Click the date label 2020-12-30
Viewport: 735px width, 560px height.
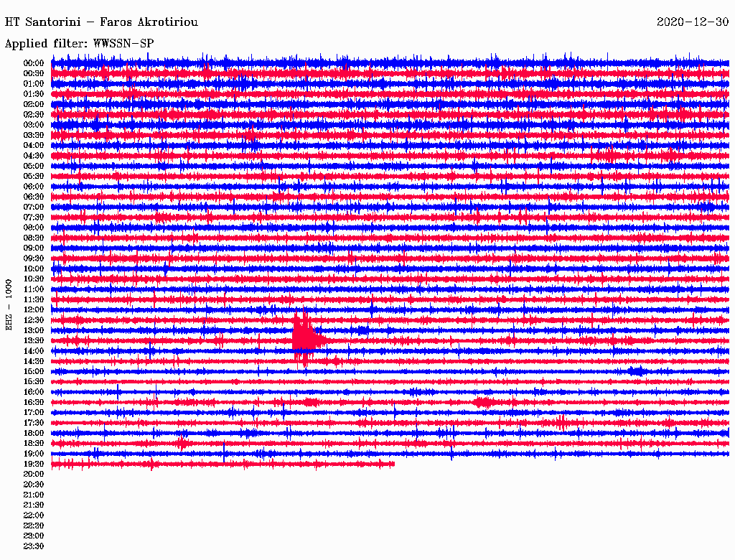[693, 22]
